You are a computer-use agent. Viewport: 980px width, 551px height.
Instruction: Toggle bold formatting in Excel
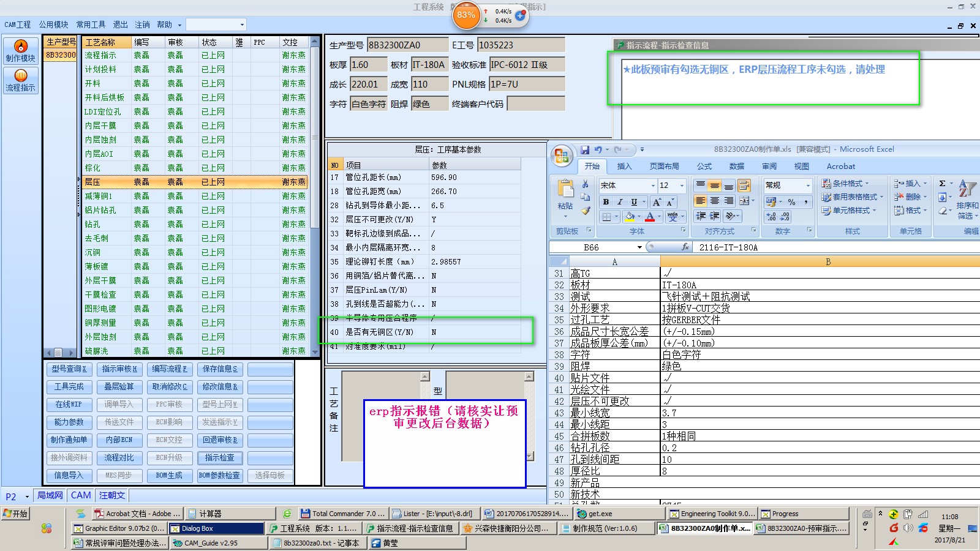pyautogui.click(x=606, y=201)
